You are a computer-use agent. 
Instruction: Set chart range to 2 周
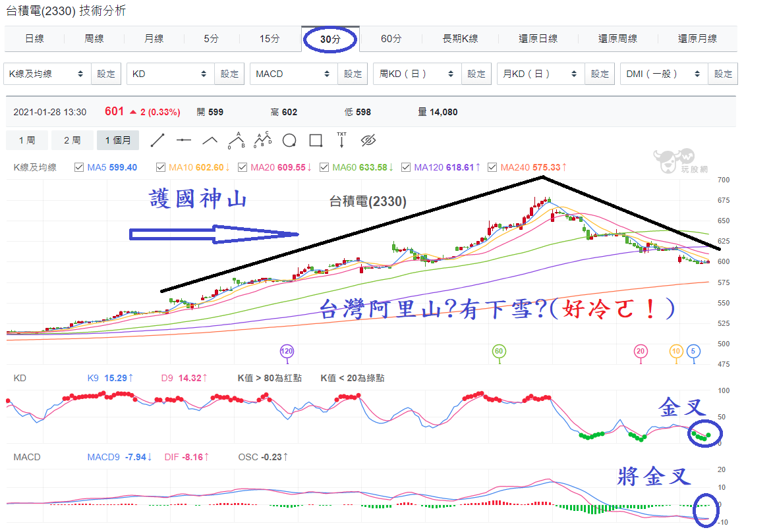point(72,140)
